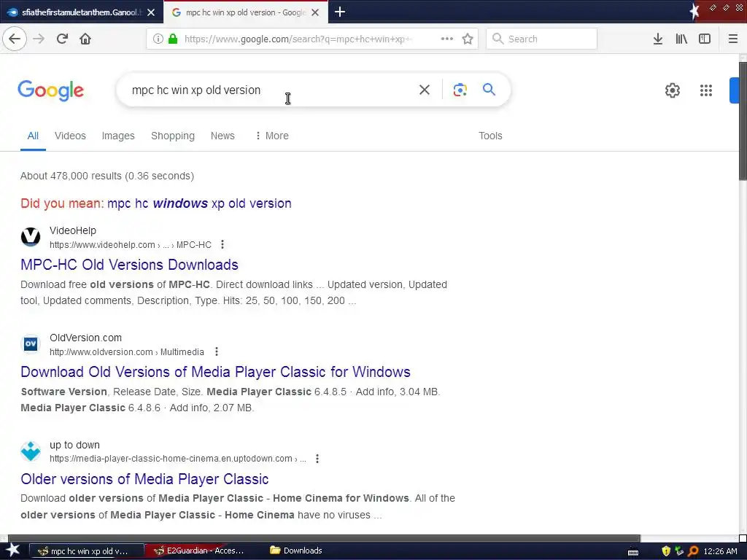Viewport: 747px width, 560px height.
Task: Bookmark this page with the star icon
Action: click(468, 39)
